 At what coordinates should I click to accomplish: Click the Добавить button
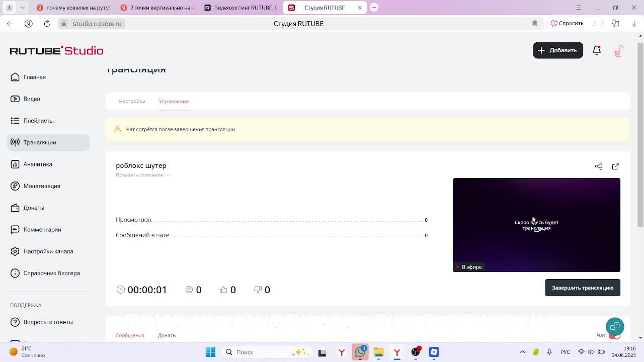coord(558,50)
